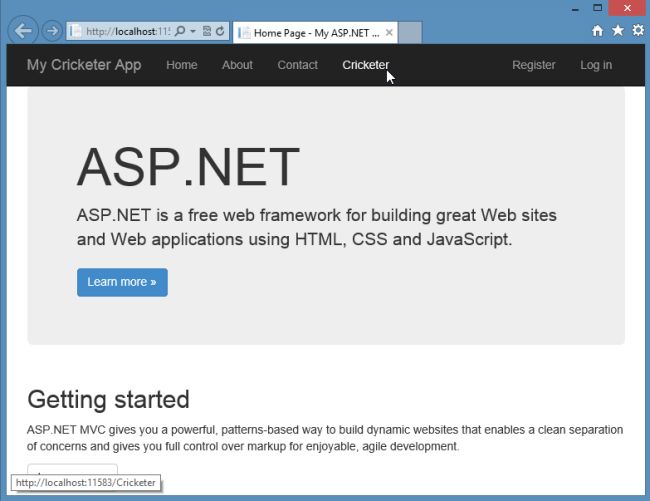The image size is (650, 501).
Task: Click the My Cricketer App brand link
Action: click(x=84, y=65)
